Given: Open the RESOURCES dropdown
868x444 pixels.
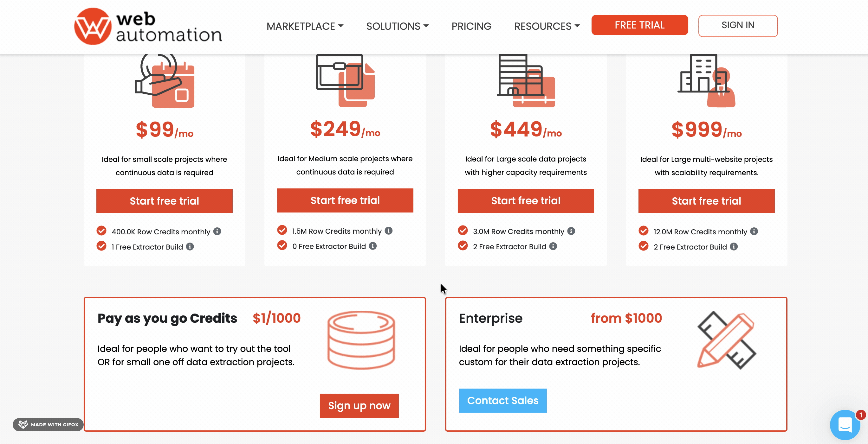Looking at the screenshot, I should (x=546, y=26).
